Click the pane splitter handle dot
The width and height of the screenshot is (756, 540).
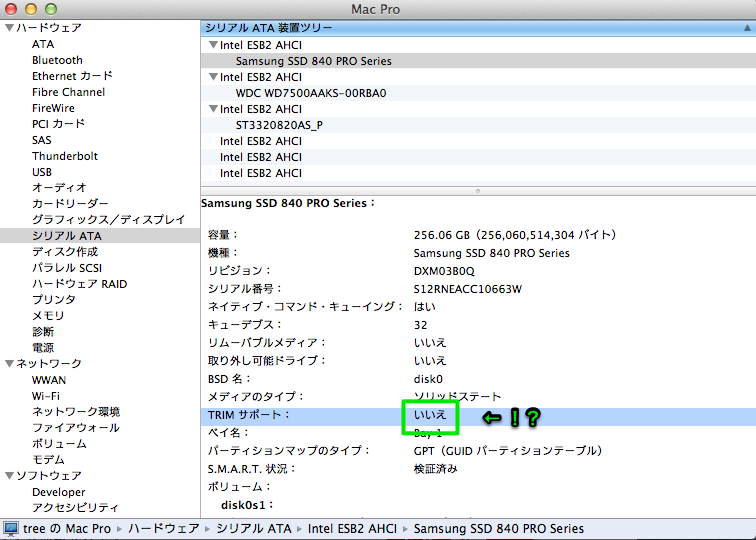478,191
